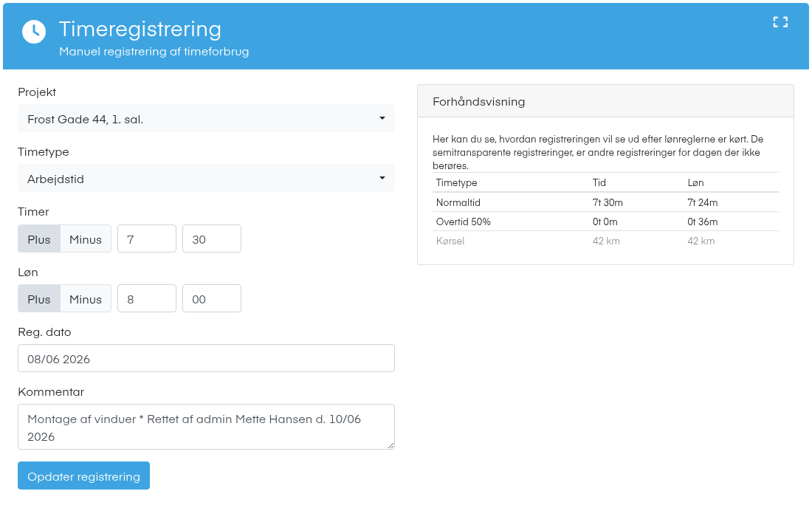The width and height of the screenshot is (812, 508).
Task: Click the Løn value 7t 24m
Action: 702,202
